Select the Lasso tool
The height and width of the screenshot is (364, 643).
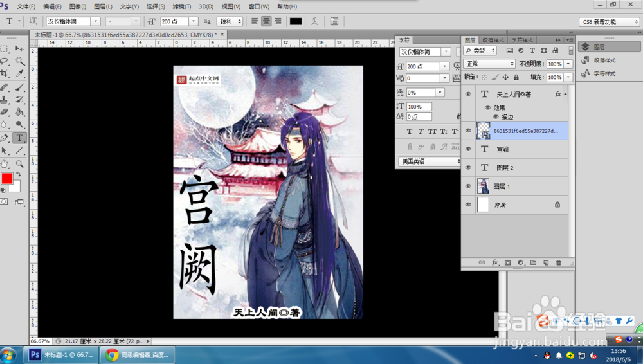5,61
